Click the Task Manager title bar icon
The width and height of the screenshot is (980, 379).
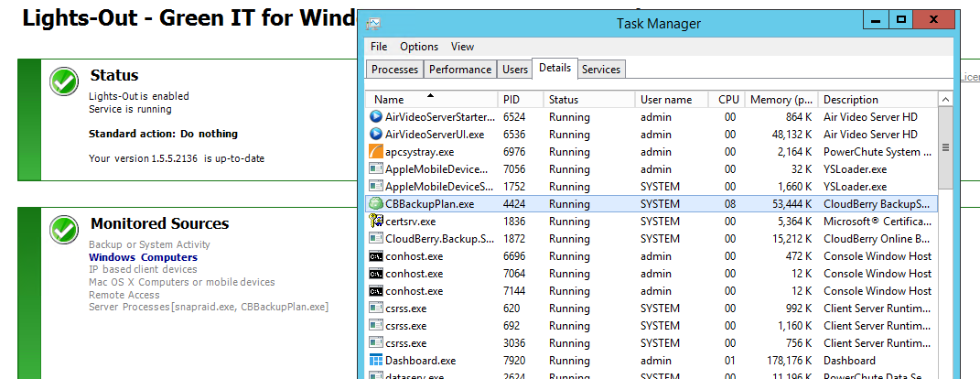click(x=373, y=24)
